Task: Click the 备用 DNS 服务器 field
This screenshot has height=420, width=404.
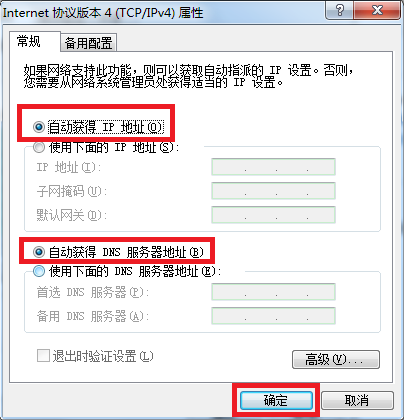Action: 273,316
